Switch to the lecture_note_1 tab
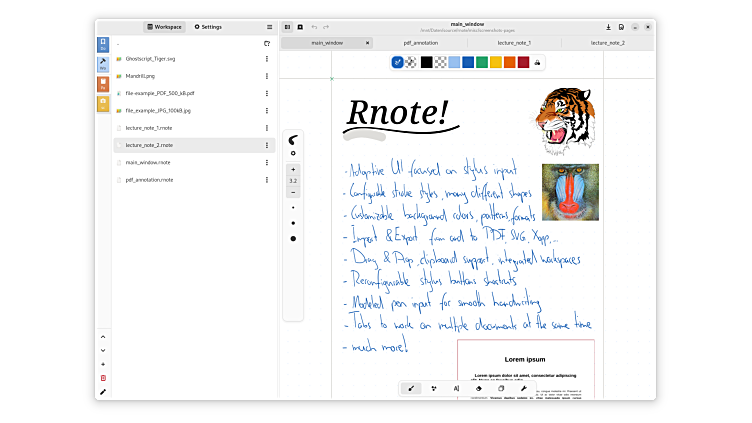 514,43
